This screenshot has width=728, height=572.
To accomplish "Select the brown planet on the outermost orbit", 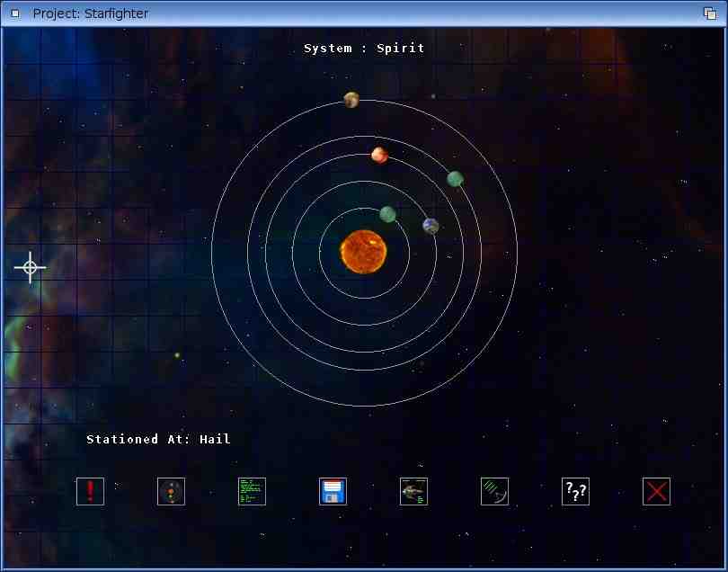I will click(351, 100).
